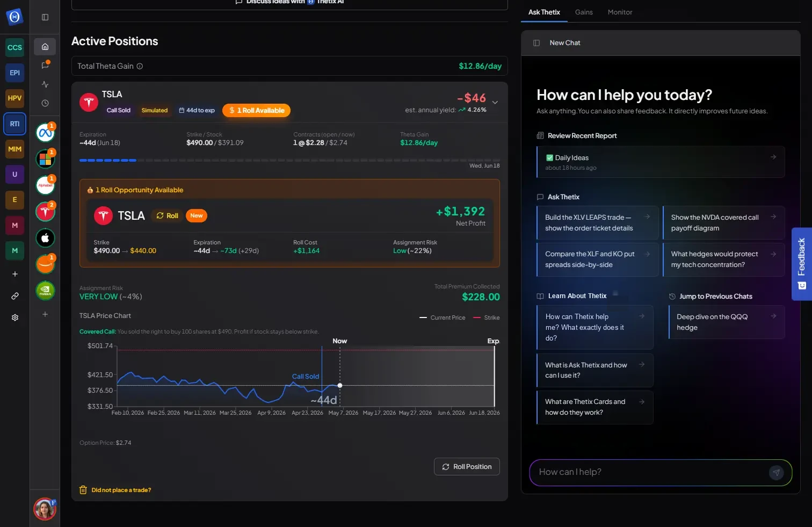Open the settings gear icon
812x527 pixels.
[15, 317]
